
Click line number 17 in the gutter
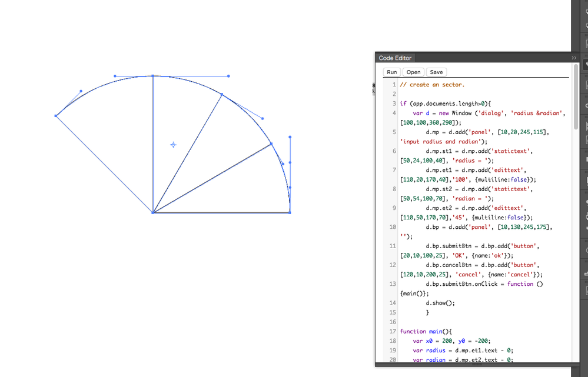click(392, 332)
